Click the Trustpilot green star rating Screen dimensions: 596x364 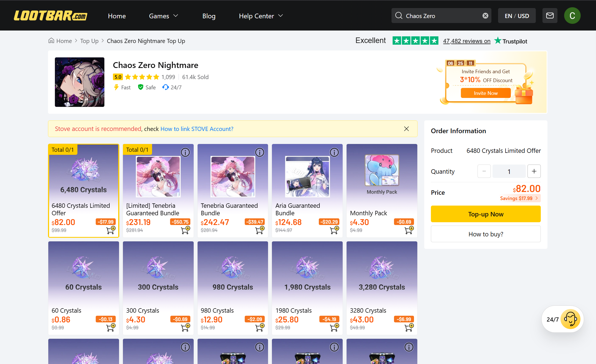pos(415,41)
